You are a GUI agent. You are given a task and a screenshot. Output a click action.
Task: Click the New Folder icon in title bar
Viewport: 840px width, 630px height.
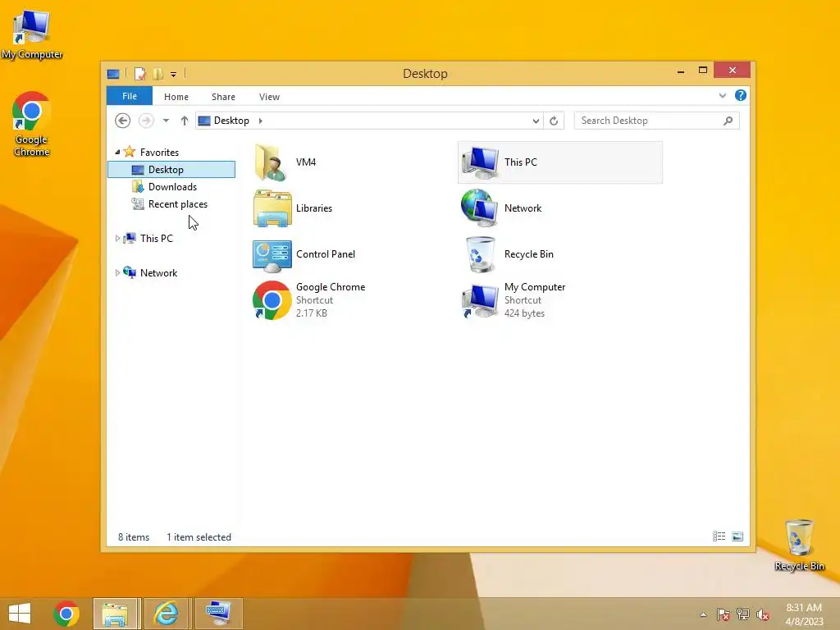158,74
